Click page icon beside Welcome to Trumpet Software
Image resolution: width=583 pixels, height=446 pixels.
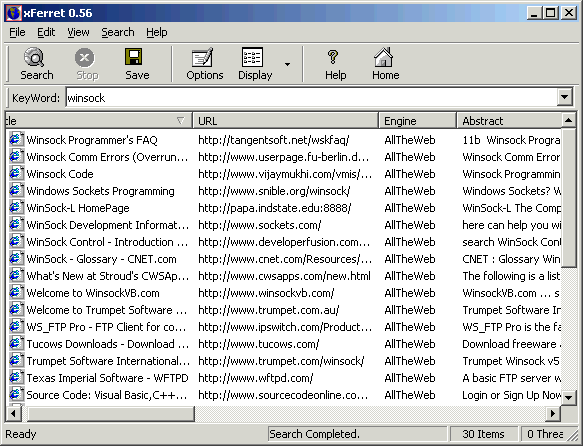point(17,310)
